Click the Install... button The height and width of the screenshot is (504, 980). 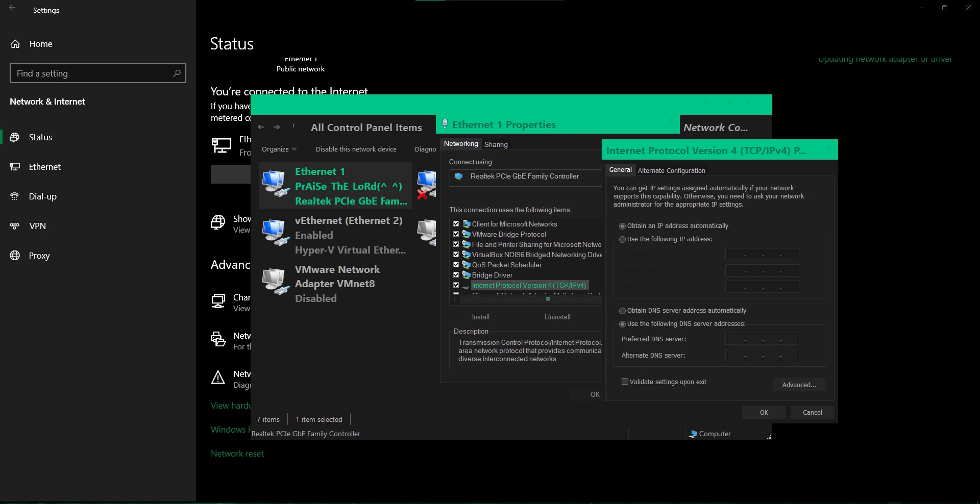(x=483, y=317)
